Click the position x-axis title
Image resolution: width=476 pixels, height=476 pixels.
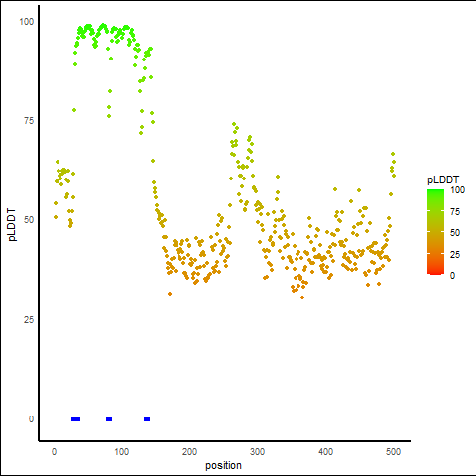tap(223, 465)
